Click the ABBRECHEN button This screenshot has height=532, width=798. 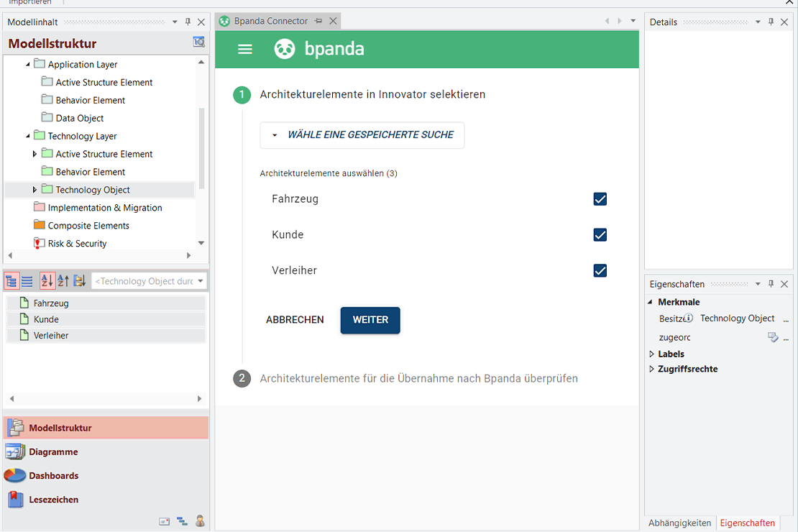tap(295, 320)
